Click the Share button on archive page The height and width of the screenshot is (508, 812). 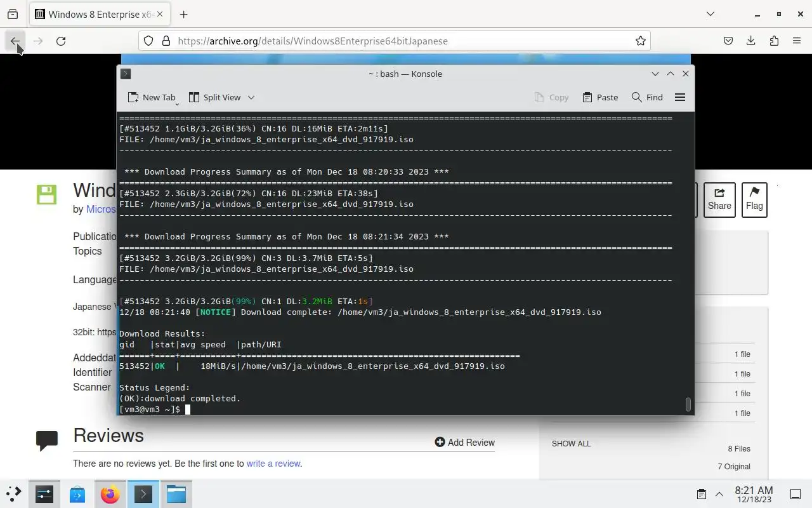pos(719,199)
